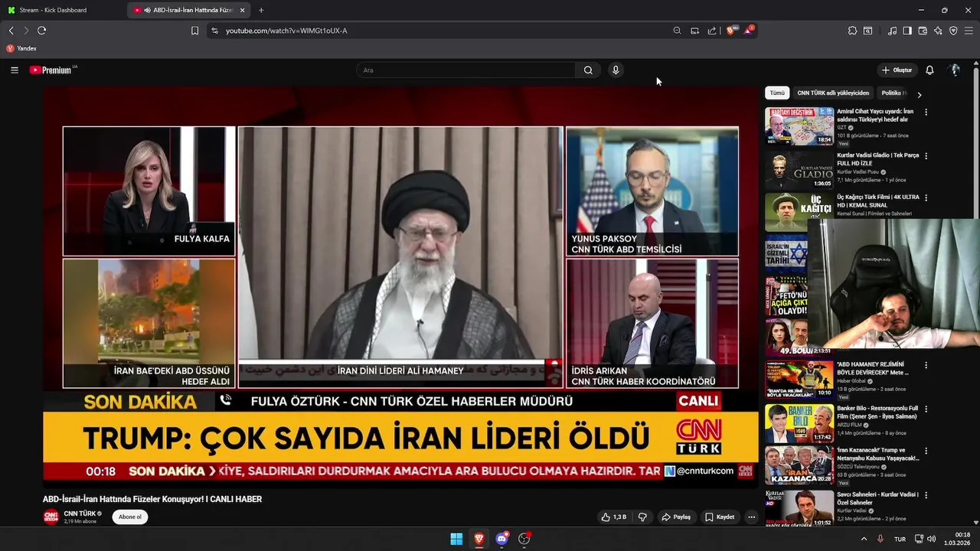Open YouTube notifications bell
The height and width of the screenshot is (551, 980).
[929, 70]
